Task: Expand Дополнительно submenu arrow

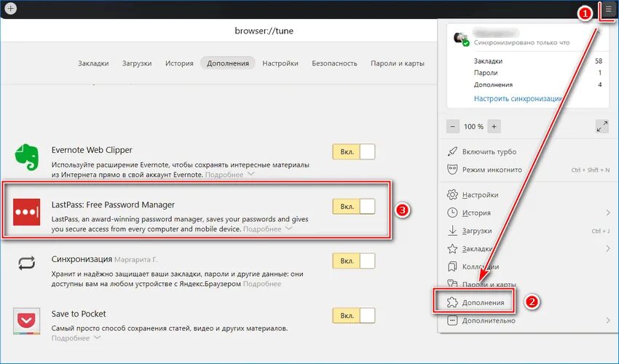Action: [x=608, y=320]
